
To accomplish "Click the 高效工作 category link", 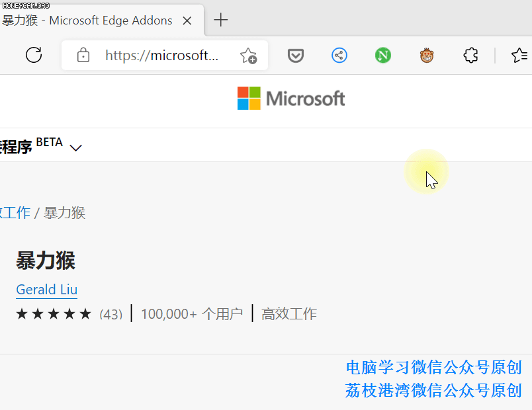I will [x=289, y=314].
